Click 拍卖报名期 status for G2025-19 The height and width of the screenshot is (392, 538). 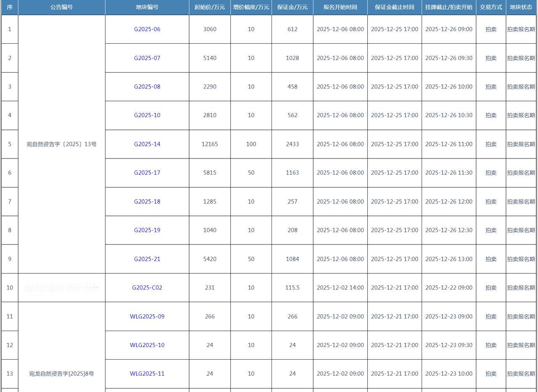pos(521,230)
